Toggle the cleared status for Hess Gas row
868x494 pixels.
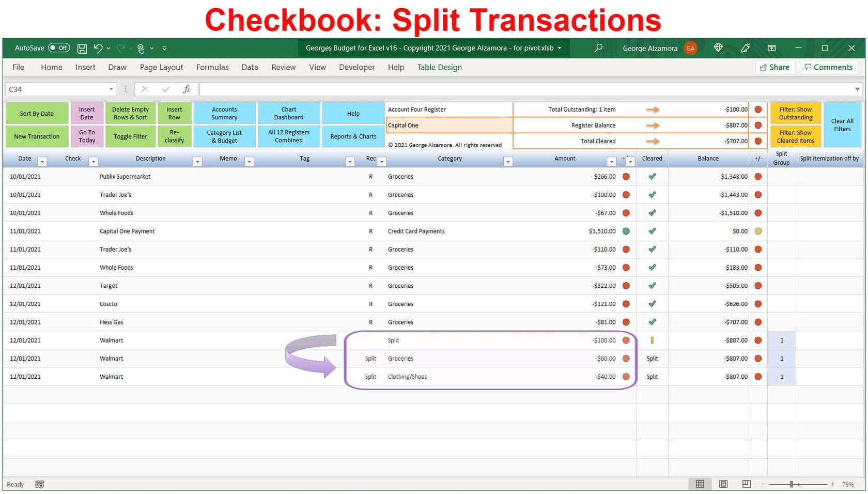652,322
